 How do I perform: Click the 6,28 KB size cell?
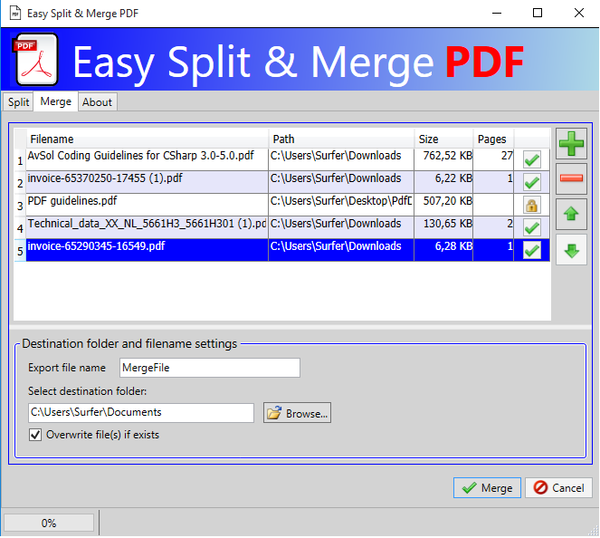coord(444,250)
